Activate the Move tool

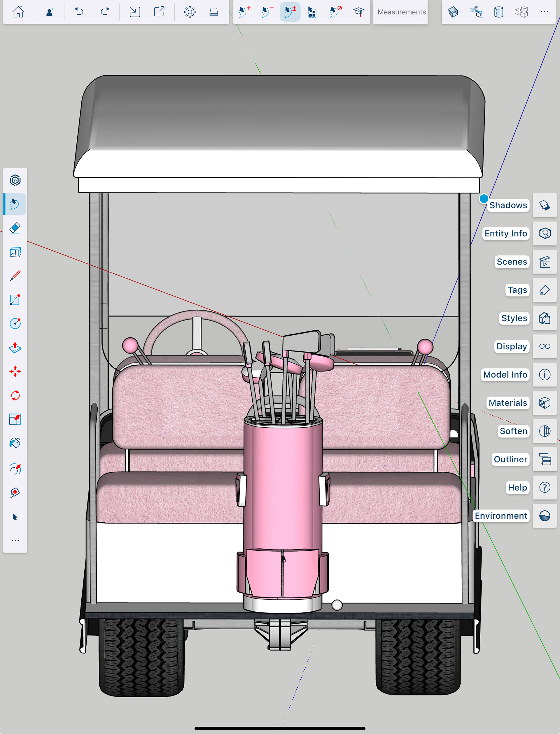[x=15, y=371]
